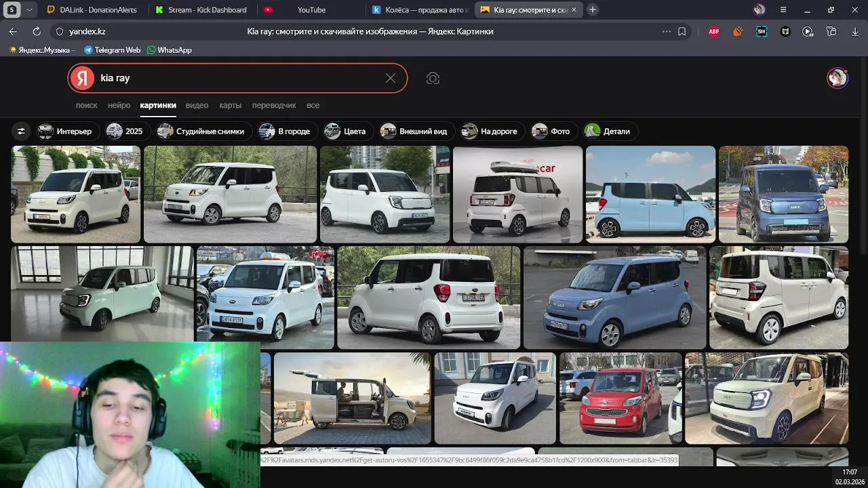Expand the tab groups dropdown arrow
Screen dimensions: 868x488
[x=29, y=10]
